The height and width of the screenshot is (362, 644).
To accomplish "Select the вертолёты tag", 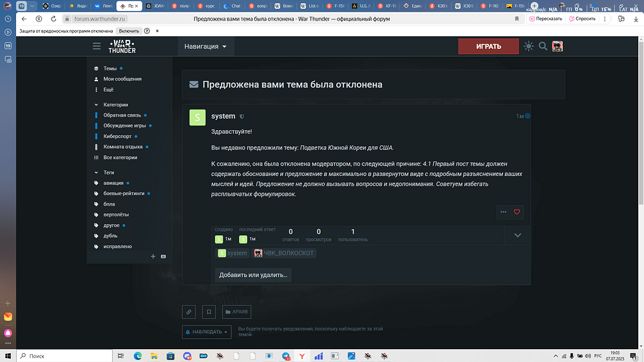I will click(116, 215).
